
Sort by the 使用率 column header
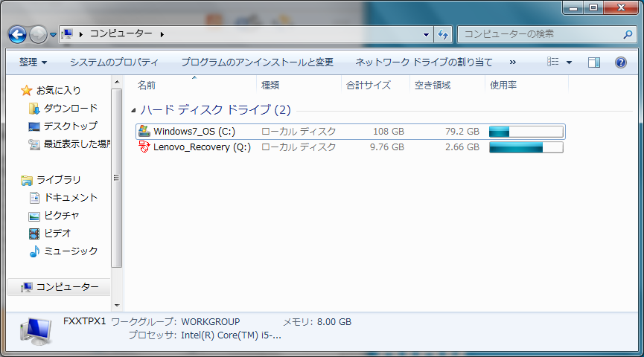[503, 86]
